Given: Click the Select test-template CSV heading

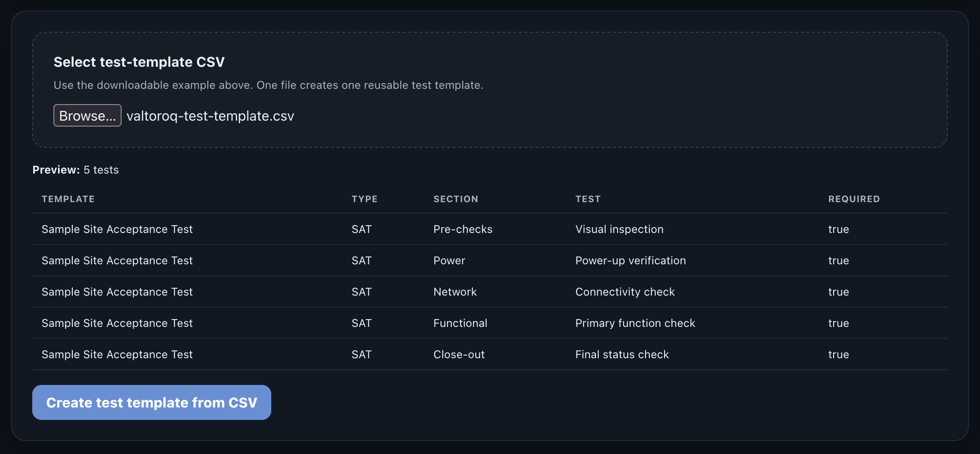Looking at the screenshot, I should coord(139,62).
